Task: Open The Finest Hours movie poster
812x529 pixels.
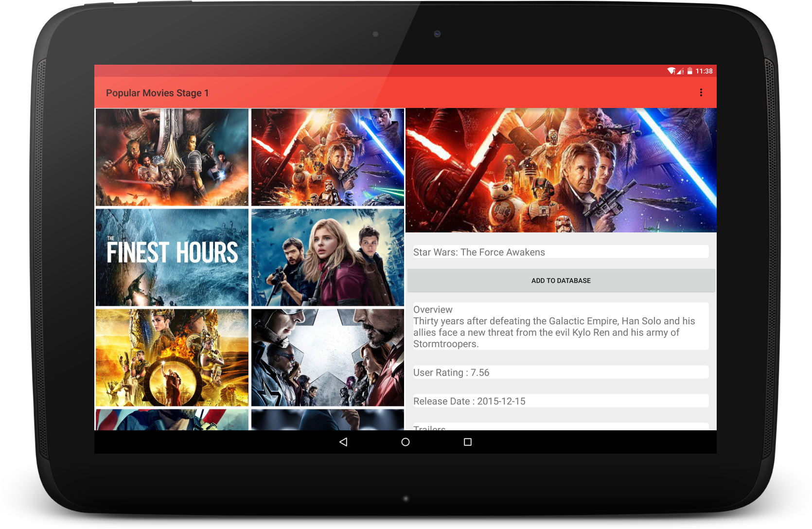Action: tap(172, 257)
